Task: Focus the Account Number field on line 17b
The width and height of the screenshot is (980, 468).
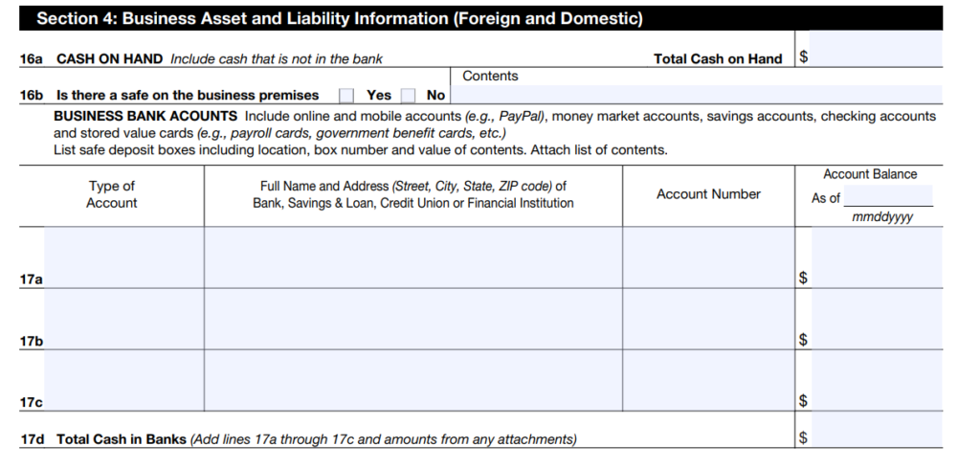Action: point(708,319)
